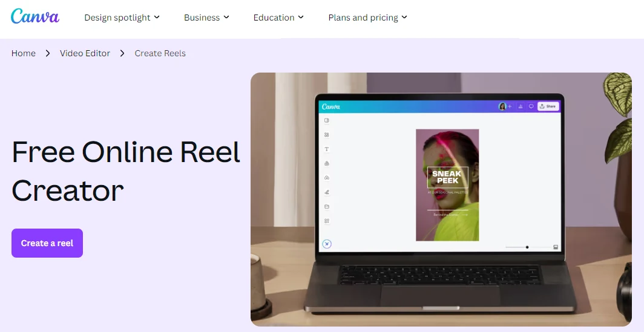Select the Text tool icon in the mockup

[326, 149]
